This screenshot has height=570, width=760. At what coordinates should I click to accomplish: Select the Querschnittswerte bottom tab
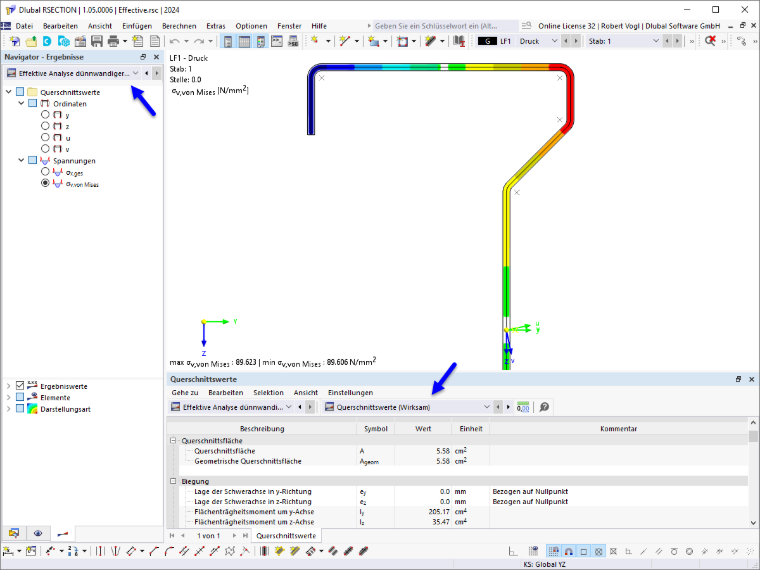286,536
